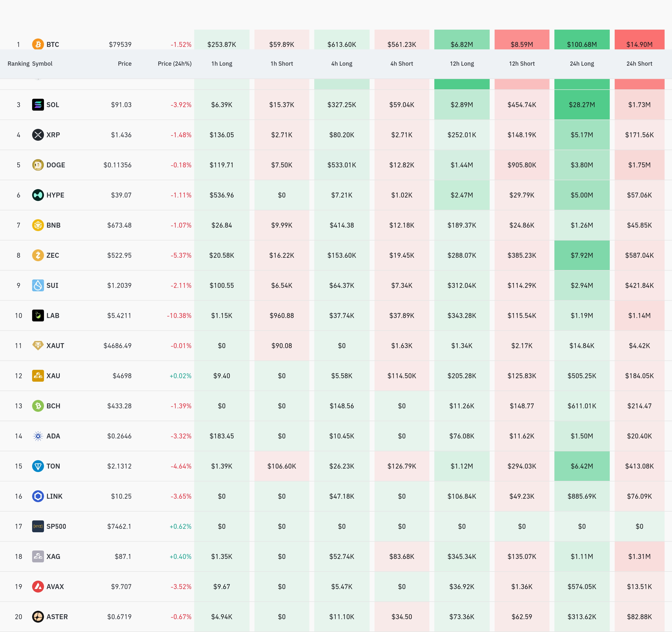This screenshot has height=632, width=672.
Task: Select BNB price $673.48
Action: (119, 225)
